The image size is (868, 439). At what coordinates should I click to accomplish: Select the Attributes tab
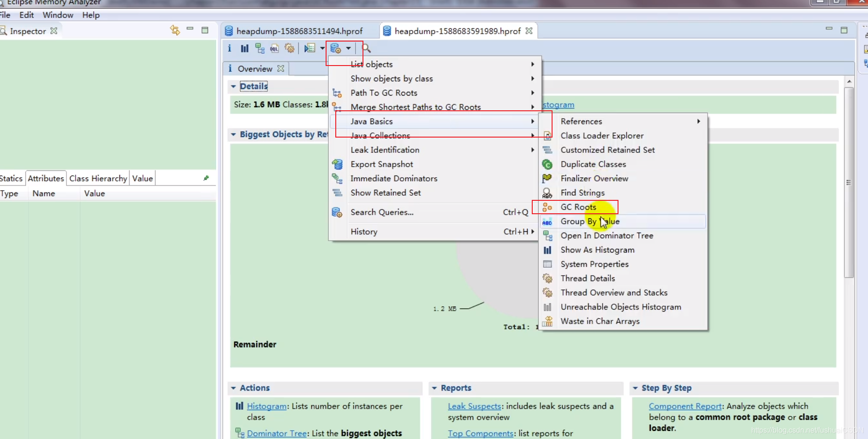point(46,178)
